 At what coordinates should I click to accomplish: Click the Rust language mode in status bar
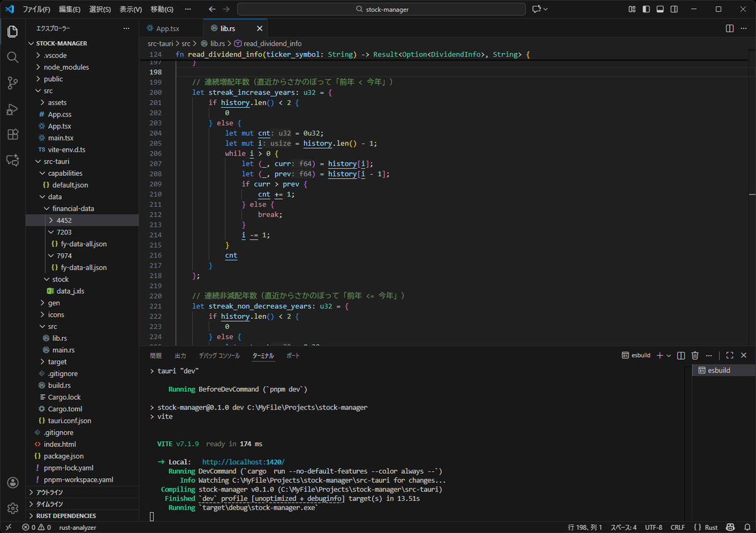tap(711, 527)
